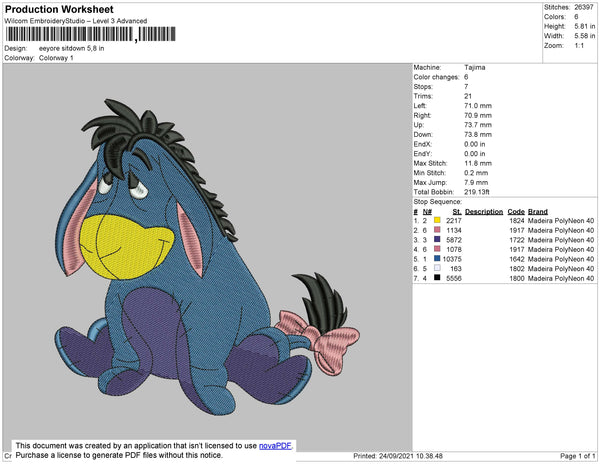Screen dimensions: 600x464
Task: Select stitch count 10375 in stop sequence
Action: [x=452, y=259]
